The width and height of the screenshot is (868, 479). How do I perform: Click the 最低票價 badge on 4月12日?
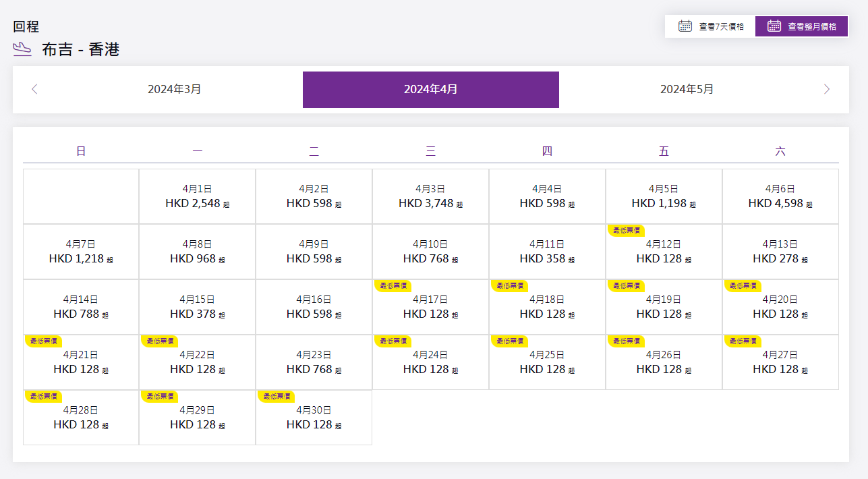coord(626,231)
